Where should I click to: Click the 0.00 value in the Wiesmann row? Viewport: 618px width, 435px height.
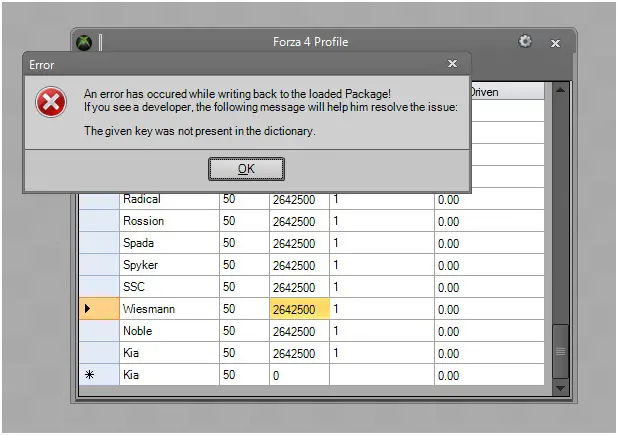[449, 310]
